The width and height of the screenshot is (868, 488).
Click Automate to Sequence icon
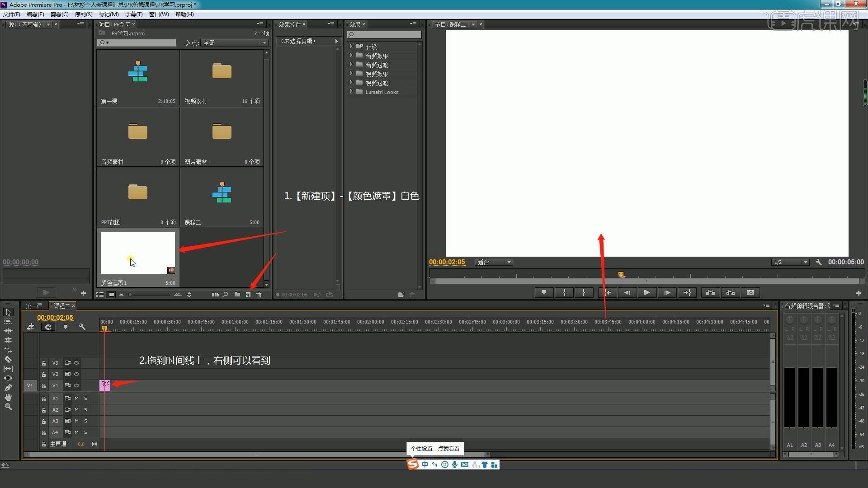[x=215, y=295]
